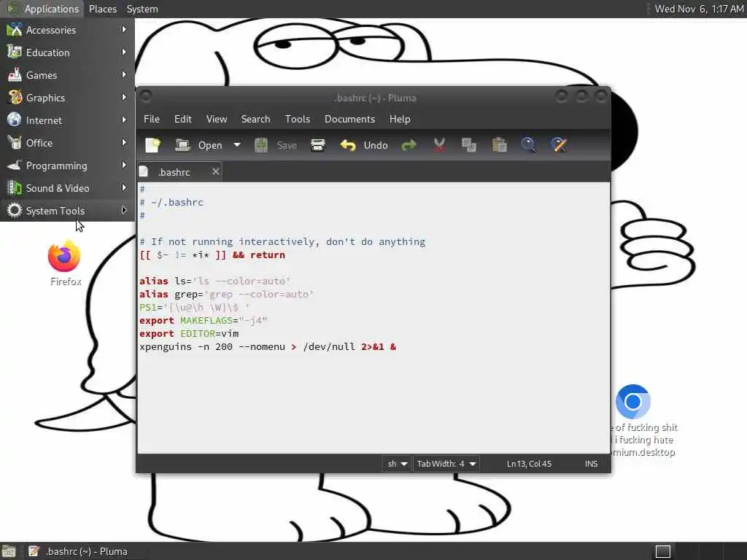
Task: Create a new document in Pluma toolbar
Action: [x=153, y=145]
